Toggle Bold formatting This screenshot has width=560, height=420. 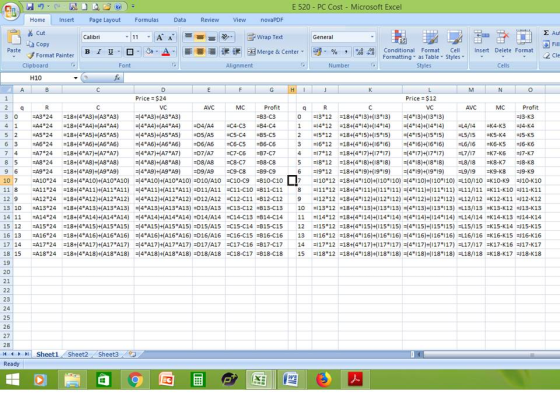87,52
